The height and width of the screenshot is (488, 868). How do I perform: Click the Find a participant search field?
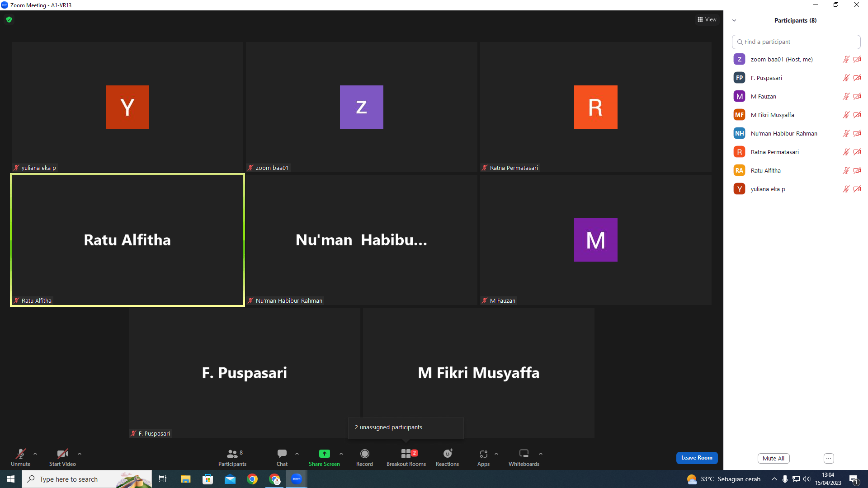[x=796, y=42]
